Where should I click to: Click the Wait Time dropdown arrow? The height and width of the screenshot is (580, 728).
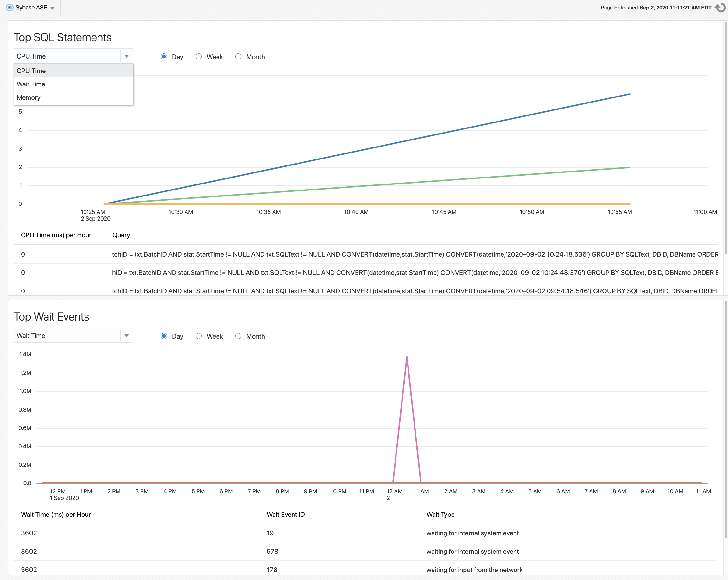[x=126, y=335]
